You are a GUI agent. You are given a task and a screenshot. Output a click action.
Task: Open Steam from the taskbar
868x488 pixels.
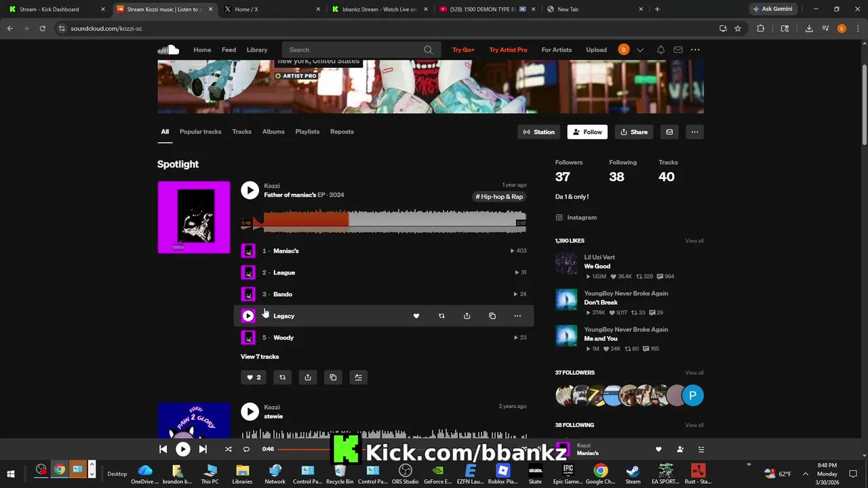[x=633, y=474]
